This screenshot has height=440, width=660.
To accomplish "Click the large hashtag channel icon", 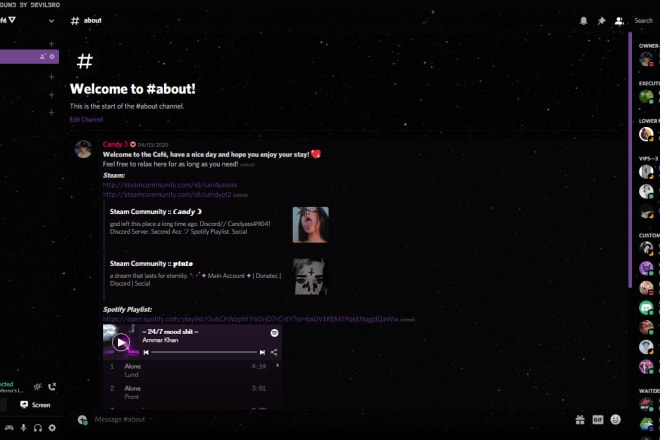I will click(85, 61).
